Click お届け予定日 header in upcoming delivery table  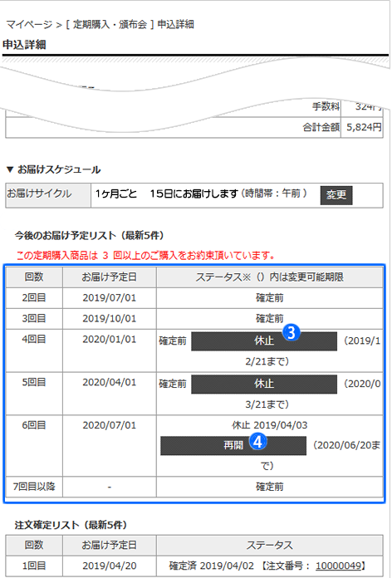[x=110, y=277]
